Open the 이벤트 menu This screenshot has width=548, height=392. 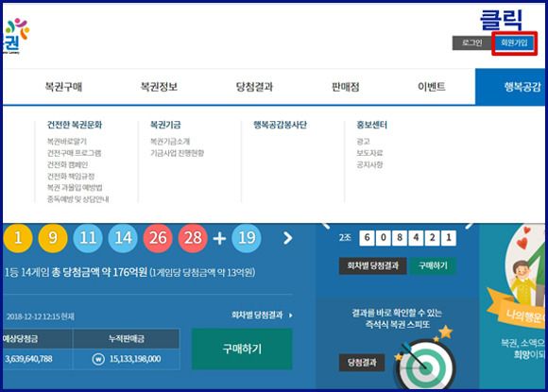click(432, 87)
